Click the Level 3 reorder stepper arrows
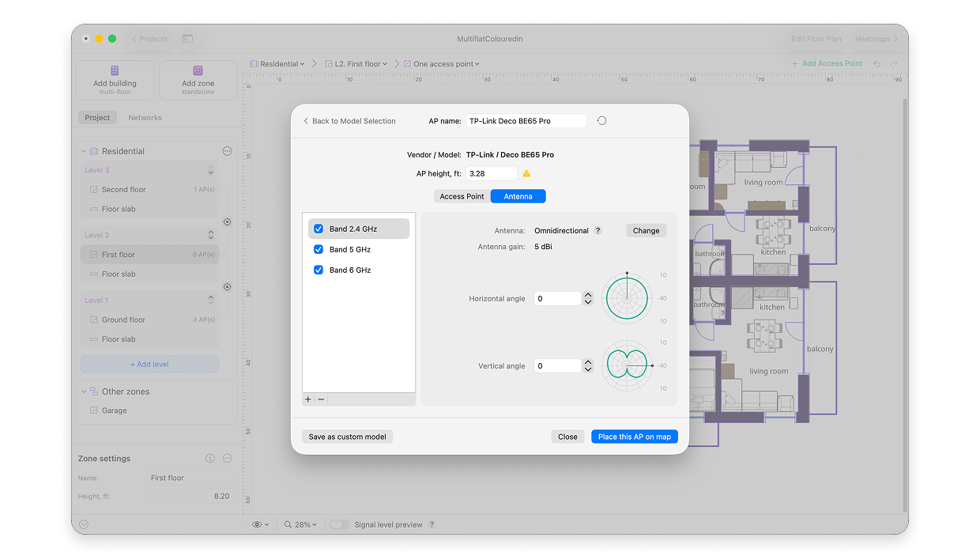 coord(211,171)
